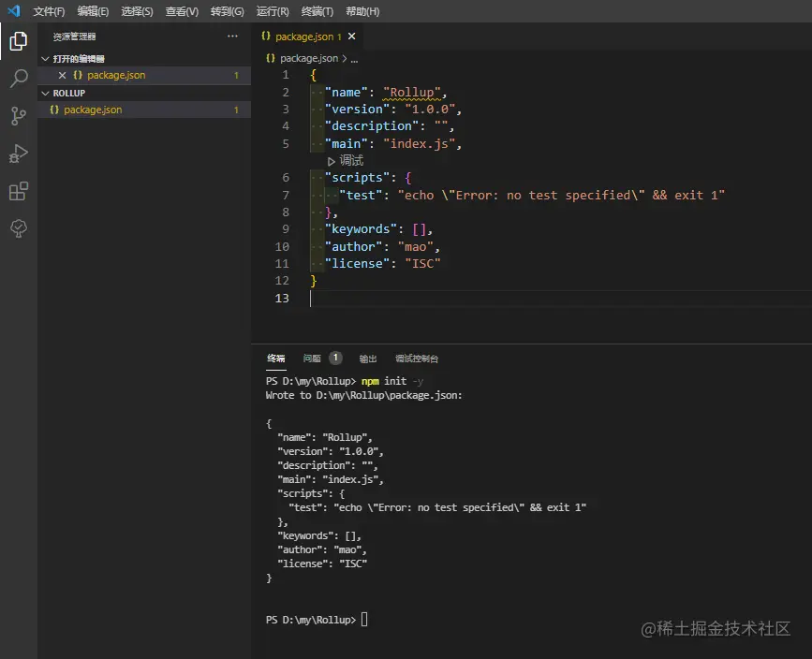Open the 文件(F) menu
Image resolution: width=812 pixels, height=659 pixels.
(49, 11)
